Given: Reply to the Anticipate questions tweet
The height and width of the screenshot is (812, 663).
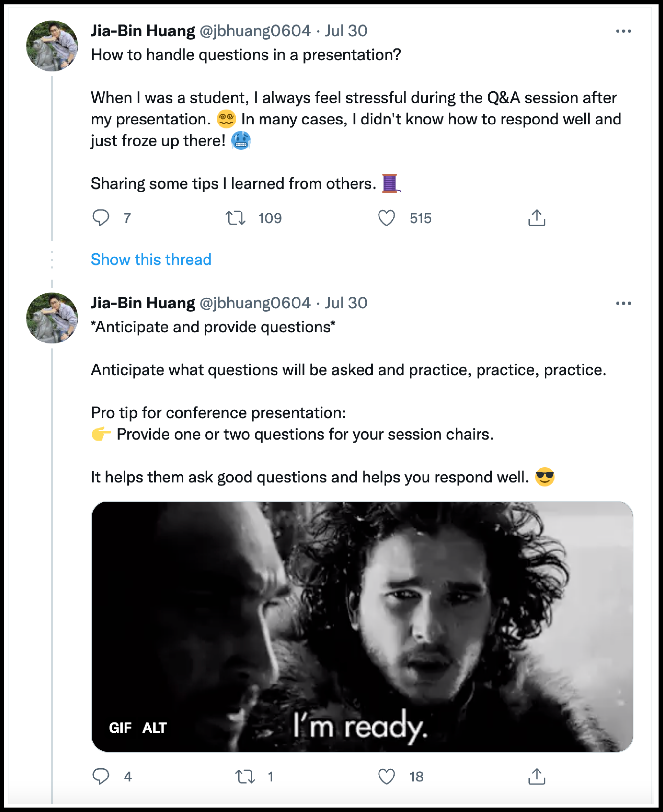Looking at the screenshot, I should point(101,776).
